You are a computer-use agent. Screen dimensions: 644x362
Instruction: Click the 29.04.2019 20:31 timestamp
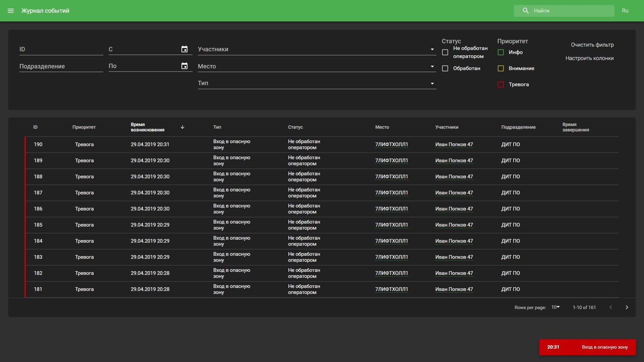[150, 145]
